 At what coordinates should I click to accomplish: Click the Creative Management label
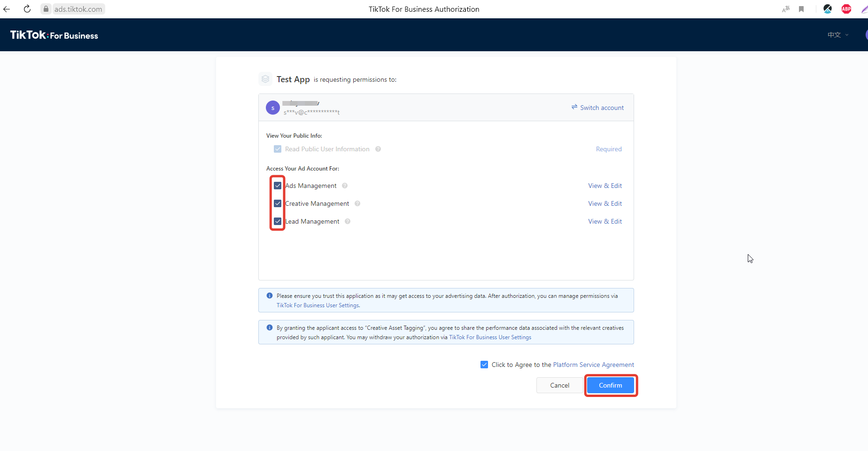(x=317, y=203)
